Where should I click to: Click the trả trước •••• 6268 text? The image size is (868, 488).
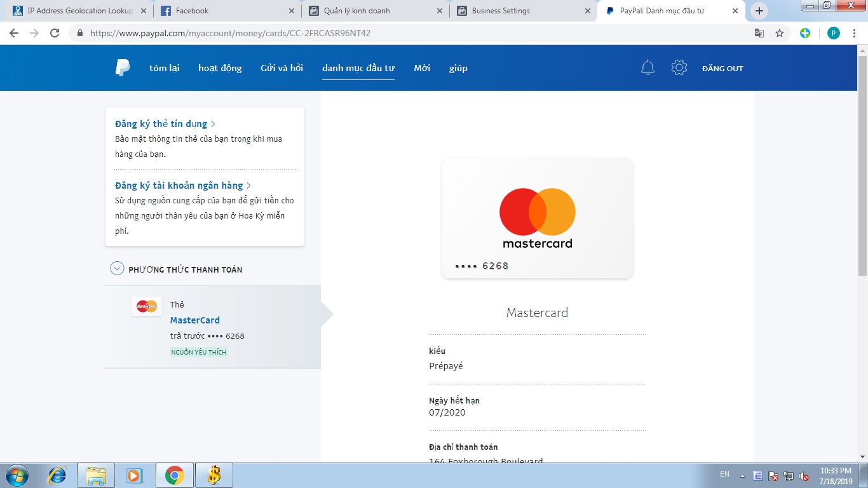[207, 336]
